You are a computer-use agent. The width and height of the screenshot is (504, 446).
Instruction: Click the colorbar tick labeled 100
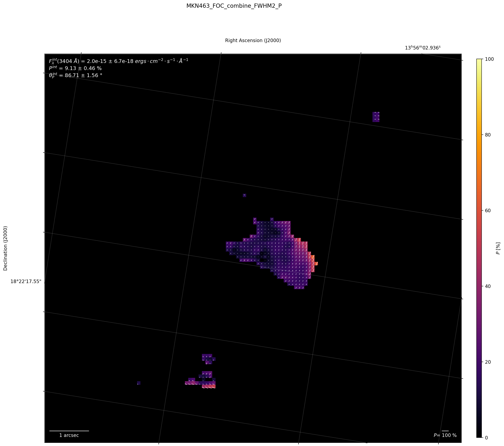pos(489,59)
